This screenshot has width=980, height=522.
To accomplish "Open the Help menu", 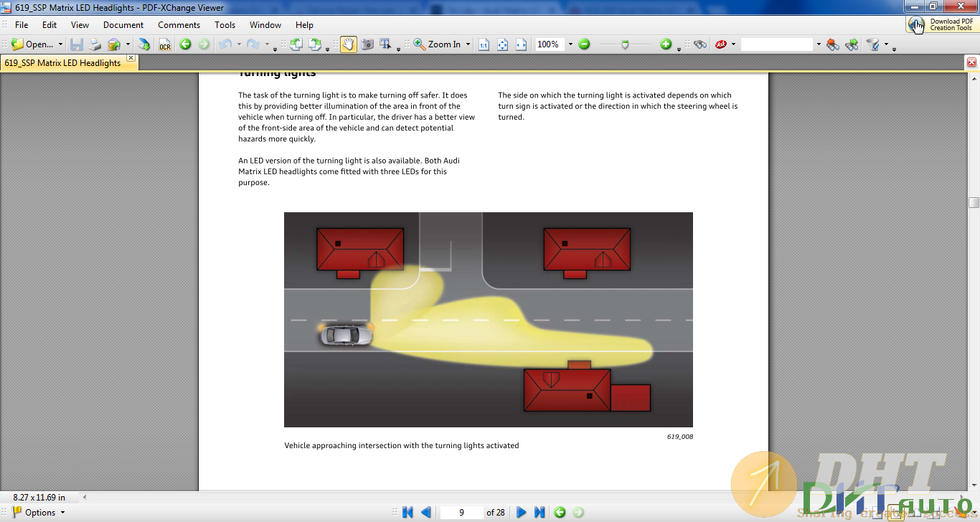I will [x=304, y=24].
